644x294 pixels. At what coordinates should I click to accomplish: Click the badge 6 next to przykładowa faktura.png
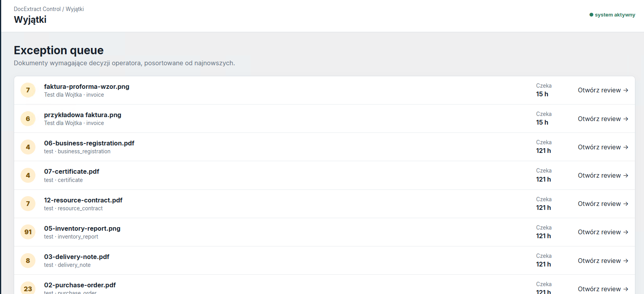point(28,119)
